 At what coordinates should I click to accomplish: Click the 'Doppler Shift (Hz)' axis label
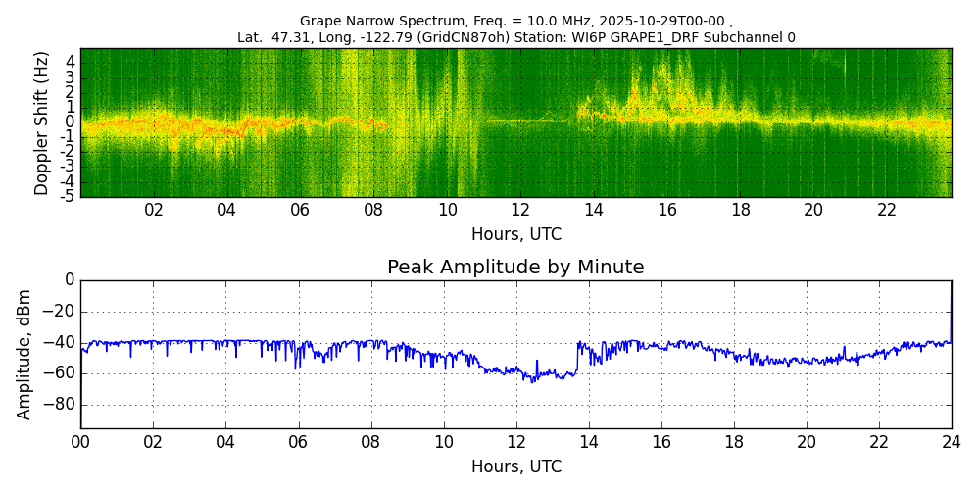(41, 122)
